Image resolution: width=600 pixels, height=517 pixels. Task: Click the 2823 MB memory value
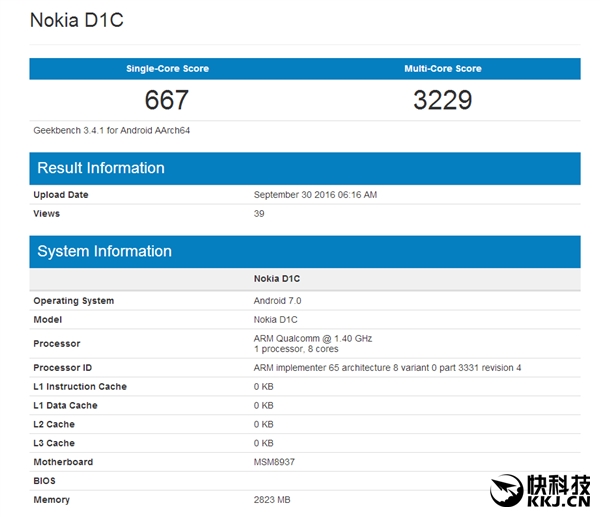point(273,499)
